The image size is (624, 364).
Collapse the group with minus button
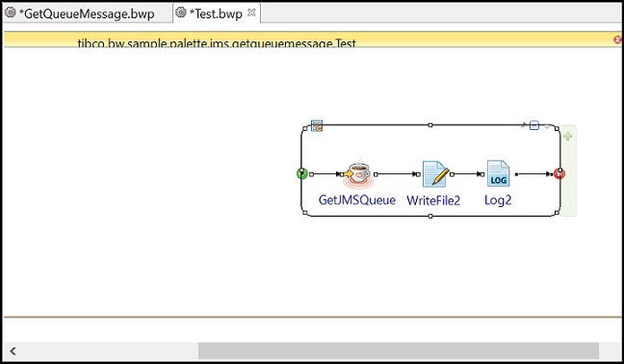pyautogui.click(x=534, y=126)
